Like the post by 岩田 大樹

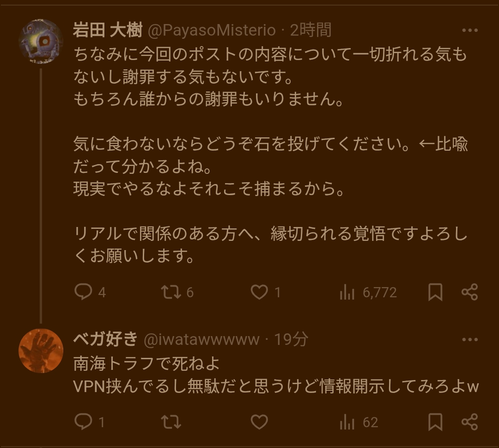pyautogui.click(x=259, y=292)
